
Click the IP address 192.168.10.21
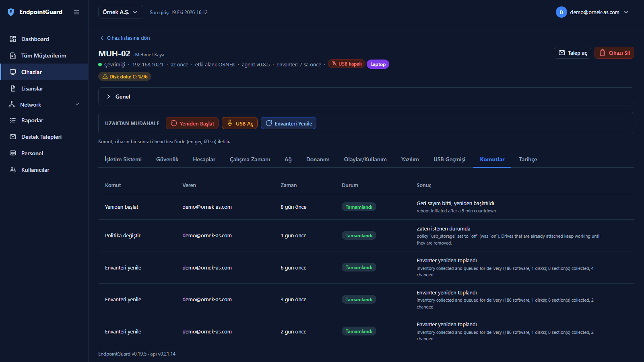pyautogui.click(x=148, y=64)
